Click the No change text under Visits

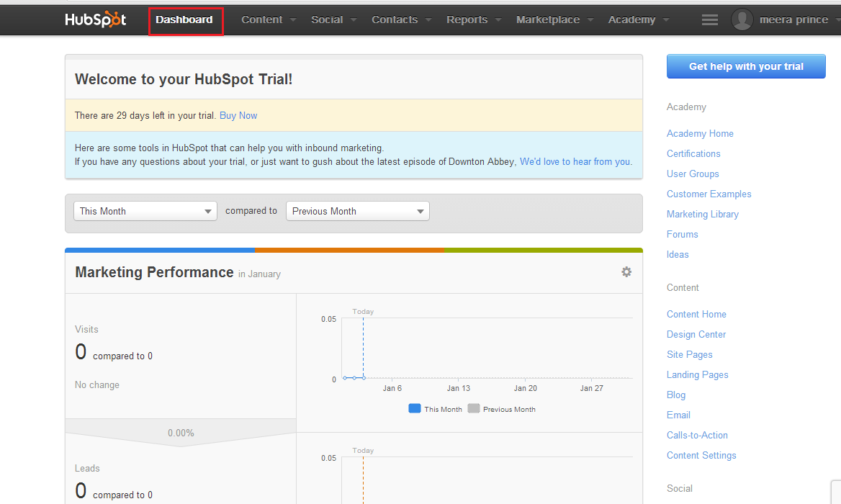click(x=97, y=385)
